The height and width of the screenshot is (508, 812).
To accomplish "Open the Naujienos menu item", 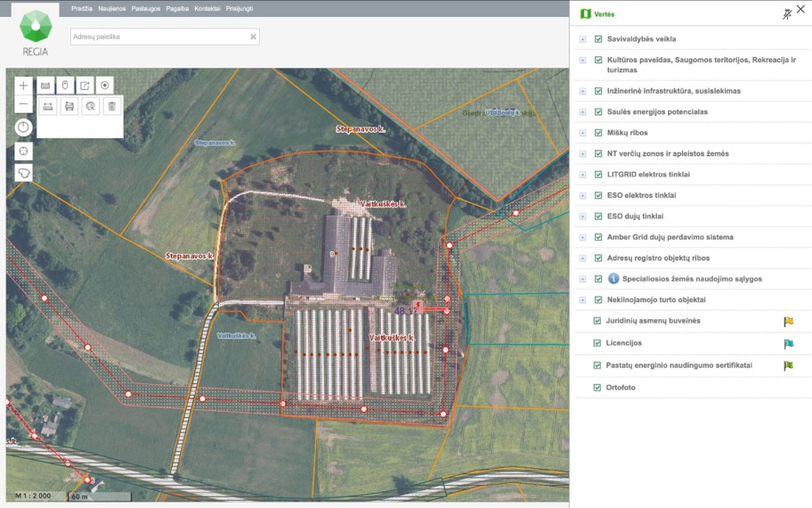I will coord(112,9).
